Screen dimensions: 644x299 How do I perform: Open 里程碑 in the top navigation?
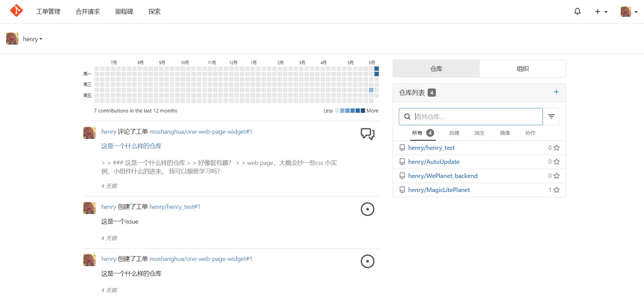[x=124, y=12]
